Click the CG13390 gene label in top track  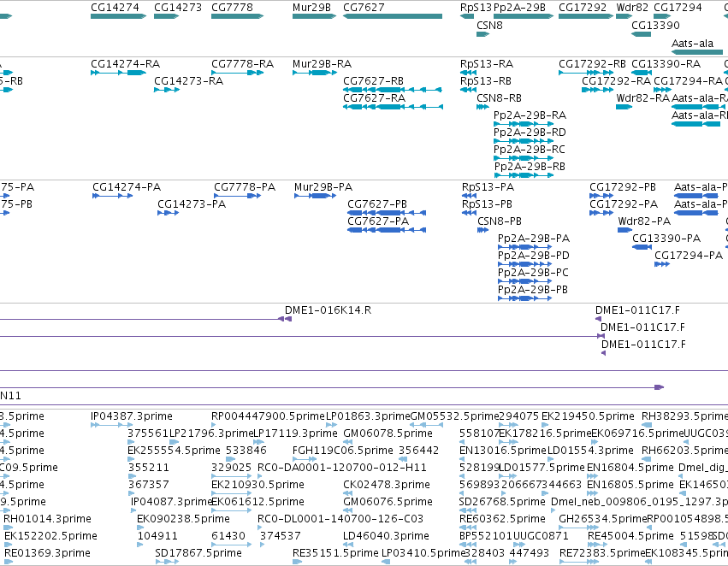click(655, 26)
